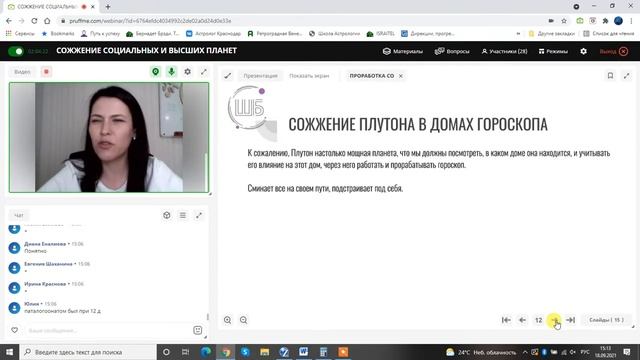Bookmark the slide with the bookmark icon
The height and width of the screenshot is (360, 640).
[x=610, y=76]
